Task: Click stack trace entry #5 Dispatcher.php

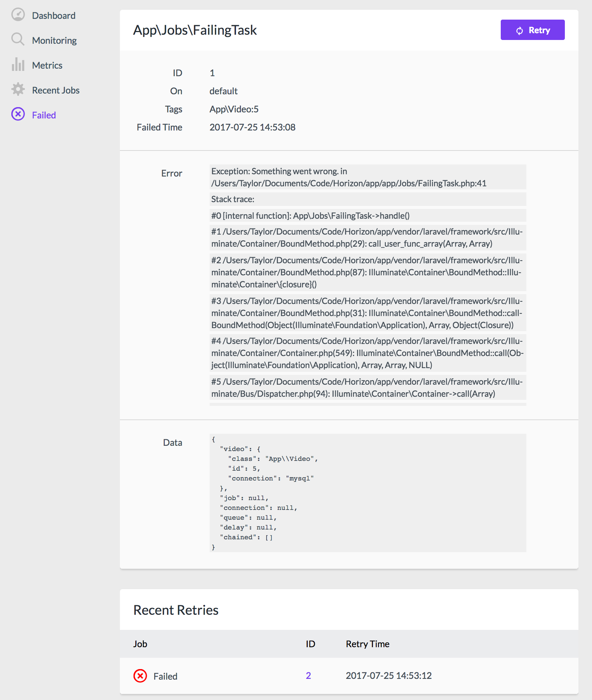Action: [x=368, y=387]
